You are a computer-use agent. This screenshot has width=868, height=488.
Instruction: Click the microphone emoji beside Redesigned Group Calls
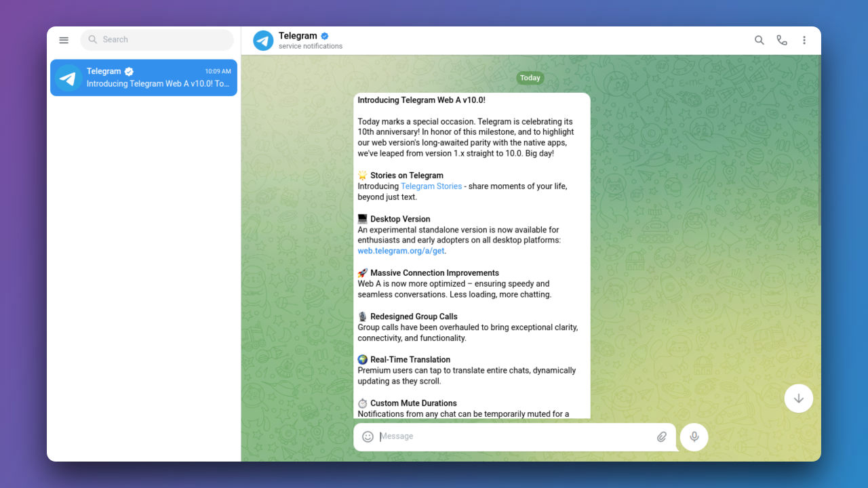pyautogui.click(x=363, y=317)
